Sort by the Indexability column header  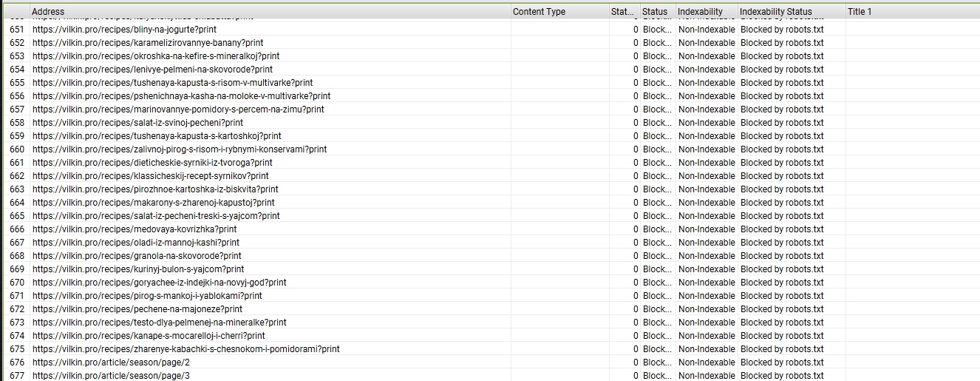(x=707, y=11)
